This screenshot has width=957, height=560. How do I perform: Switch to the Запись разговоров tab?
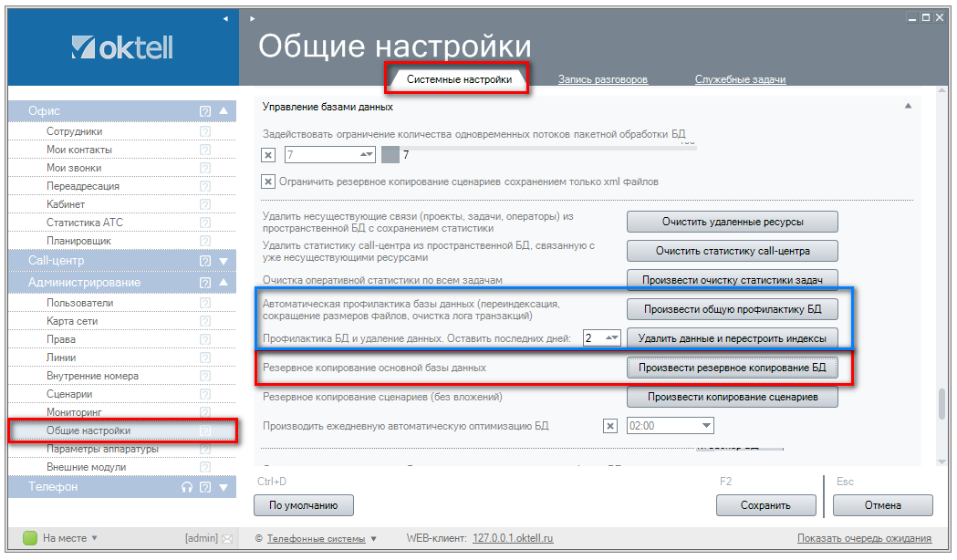[x=603, y=79]
